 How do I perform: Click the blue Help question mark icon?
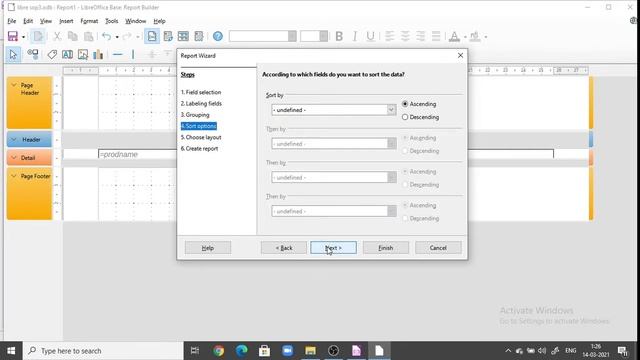218,36
